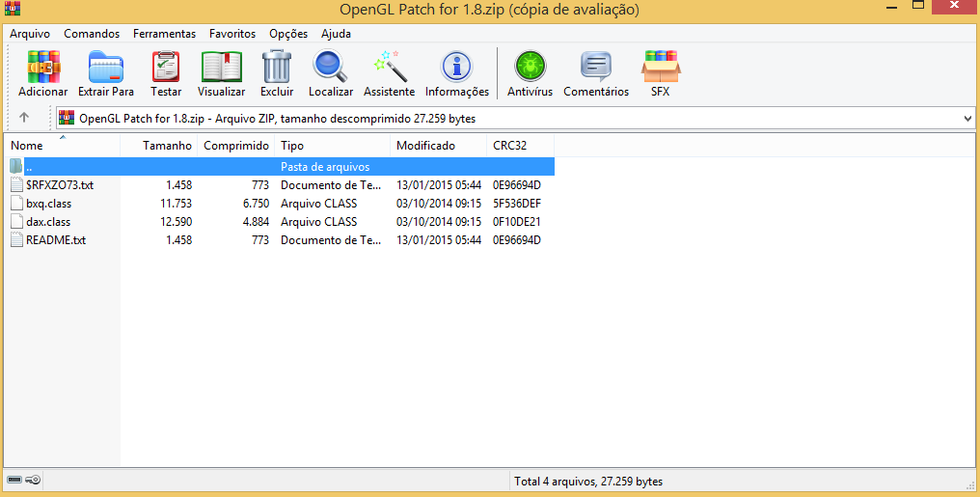This screenshot has width=980, height=497.
Task: Sort by Nome column header
Action: 63,145
